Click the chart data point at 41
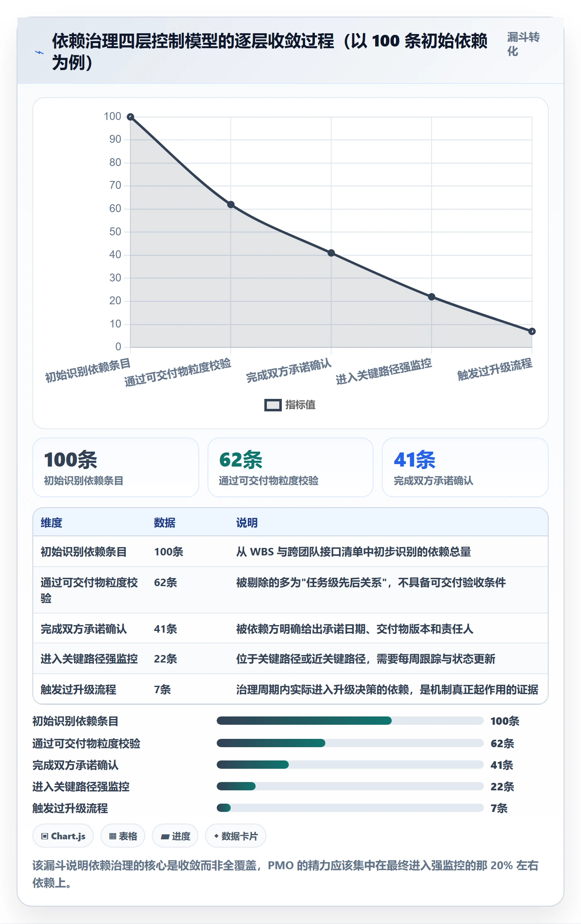Screen dimensions: 581x924 331,253
